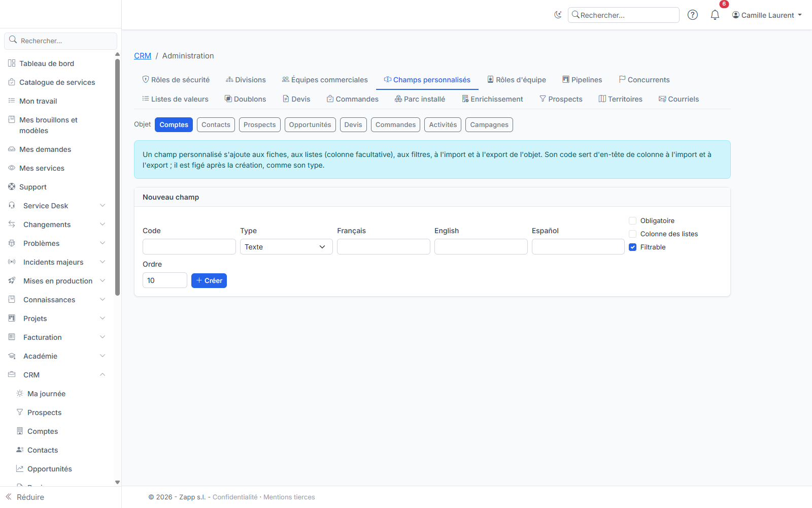Click the Mes demandes inbox icon
The width and height of the screenshot is (812, 508).
(x=12, y=149)
